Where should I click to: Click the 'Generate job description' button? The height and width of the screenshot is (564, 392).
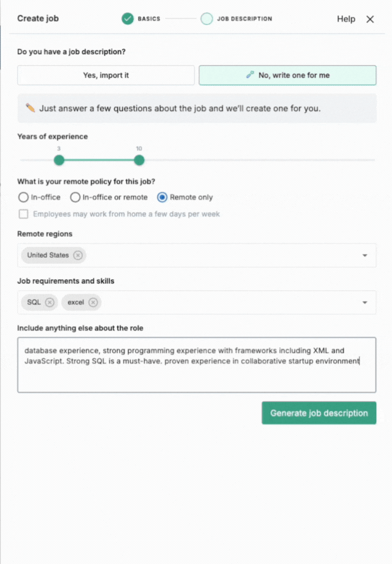click(x=319, y=412)
